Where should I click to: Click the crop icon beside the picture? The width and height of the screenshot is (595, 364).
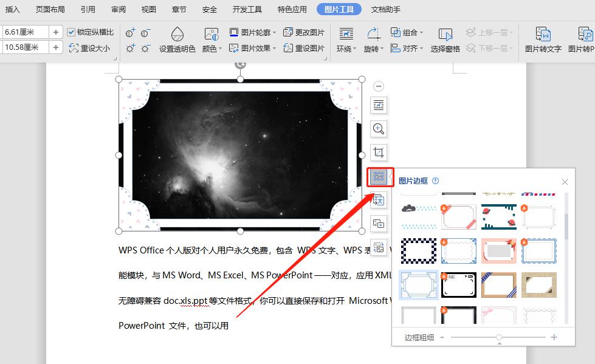[x=379, y=153]
